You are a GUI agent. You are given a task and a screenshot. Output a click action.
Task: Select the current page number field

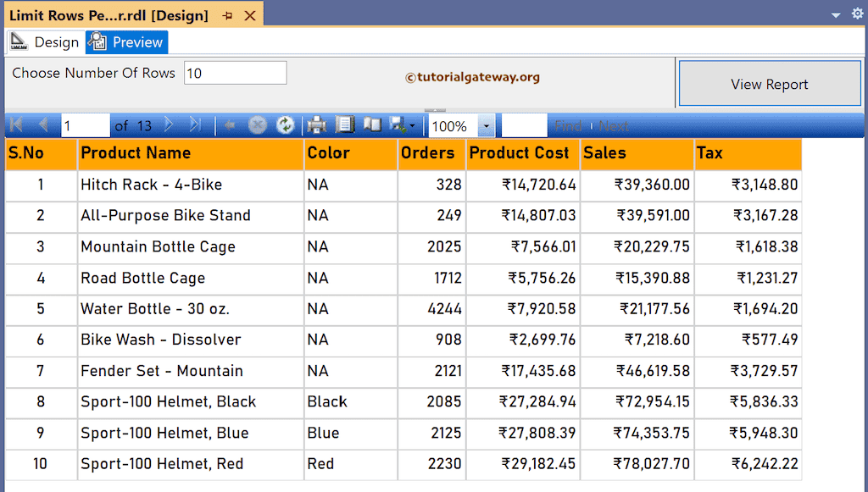(85, 124)
